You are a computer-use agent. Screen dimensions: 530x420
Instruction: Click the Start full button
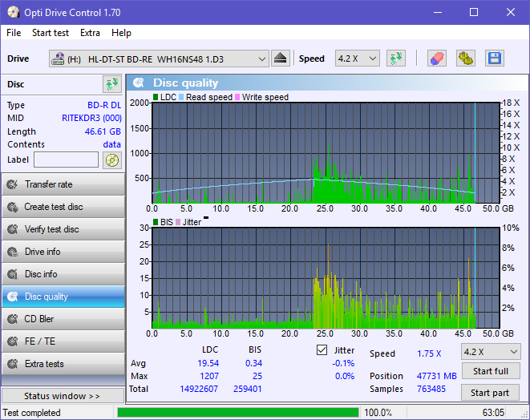pos(490,372)
